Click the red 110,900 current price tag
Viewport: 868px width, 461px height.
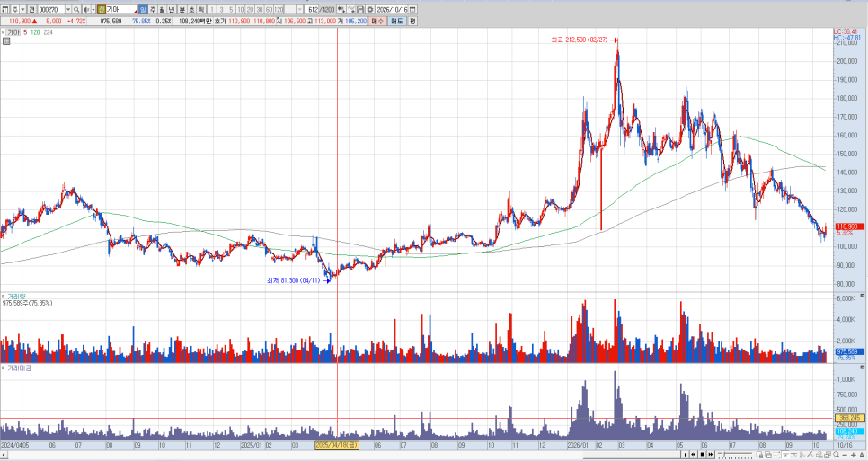tap(849, 226)
